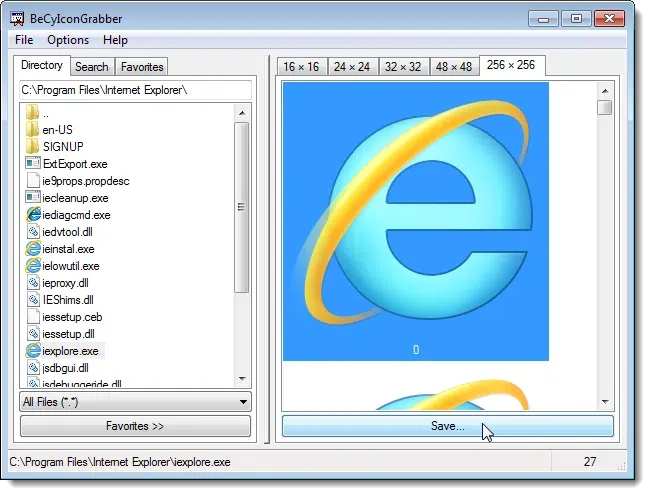Screen dimensions: 650x495
Task: Click the en-US folder icon
Action: coord(33,129)
